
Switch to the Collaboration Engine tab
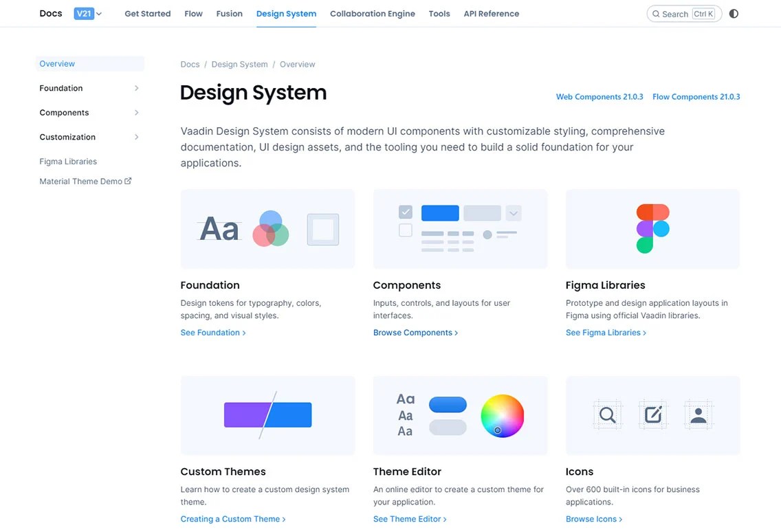(x=373, y=13)
